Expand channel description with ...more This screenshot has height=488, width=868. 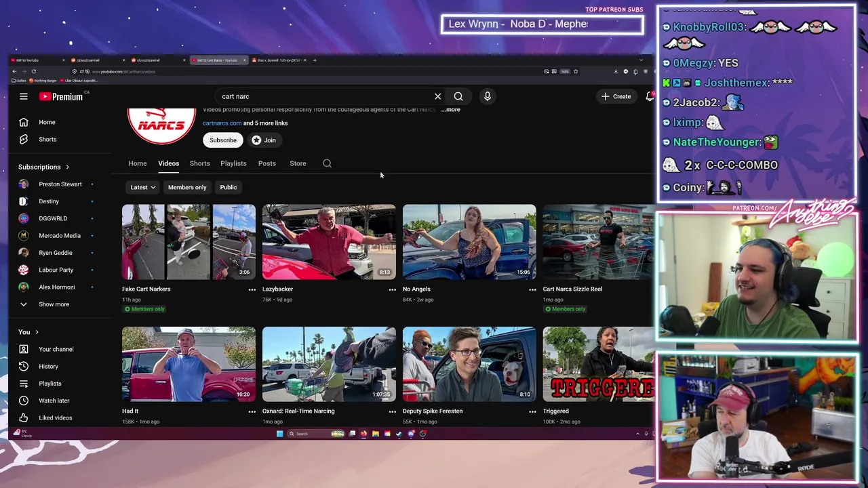click(x=451, y=110)
